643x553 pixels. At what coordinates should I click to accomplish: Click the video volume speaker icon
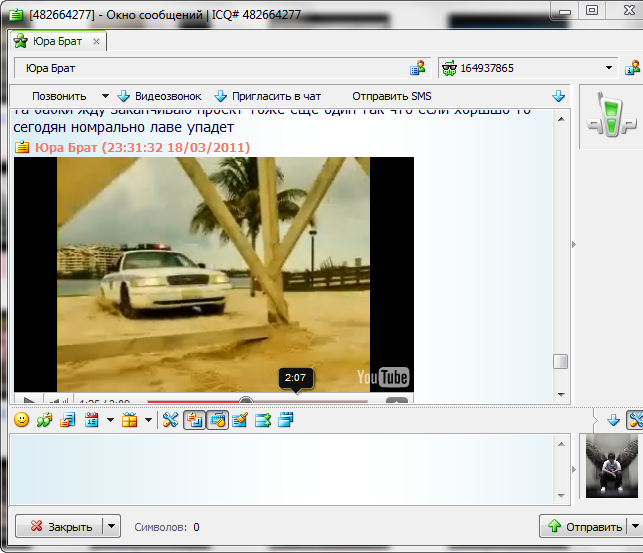(57, 400)
